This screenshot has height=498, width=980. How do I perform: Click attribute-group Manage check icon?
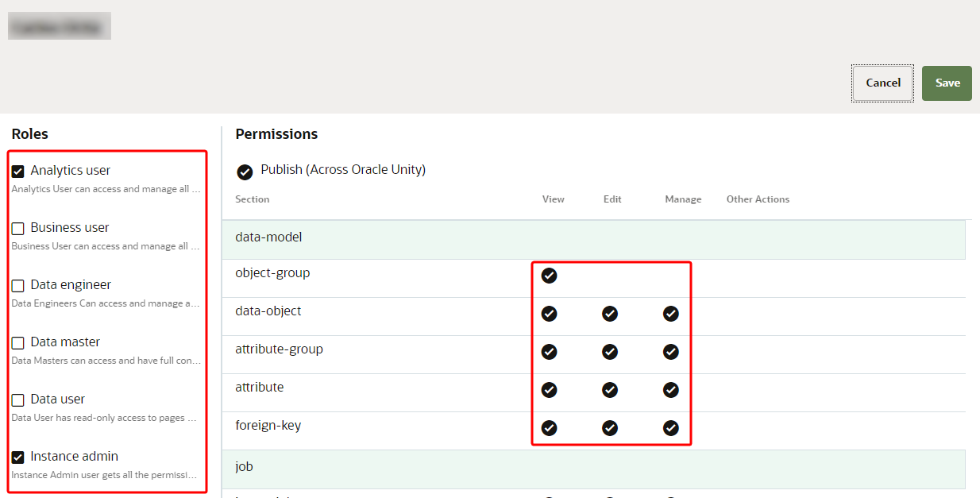pyautogui.click(x=671, y=352)
